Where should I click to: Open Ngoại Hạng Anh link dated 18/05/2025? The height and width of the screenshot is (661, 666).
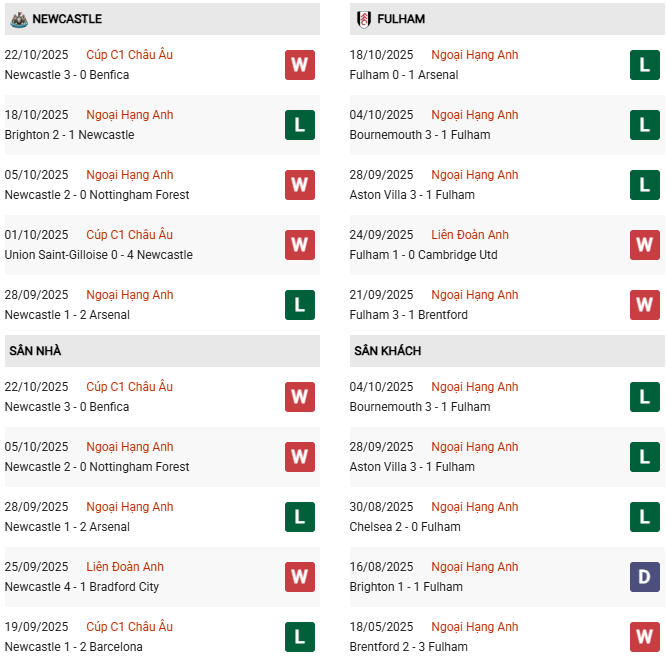(x=475, y=627)
